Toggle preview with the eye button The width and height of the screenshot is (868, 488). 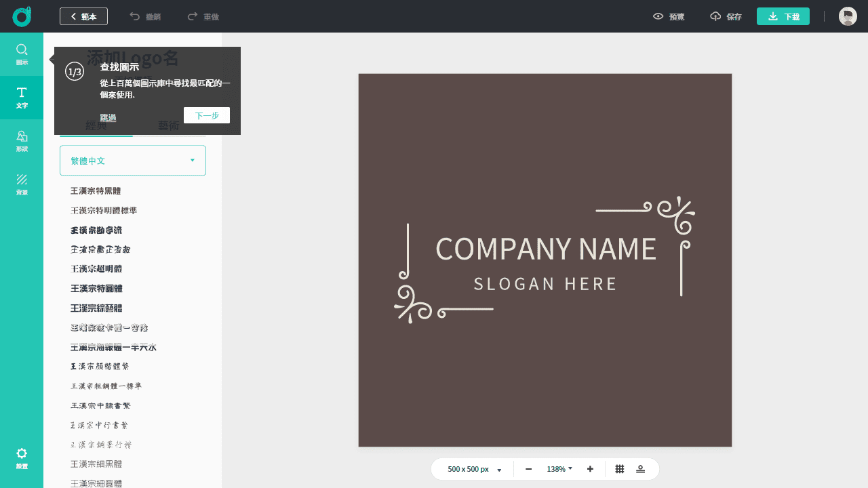point(668,16)
